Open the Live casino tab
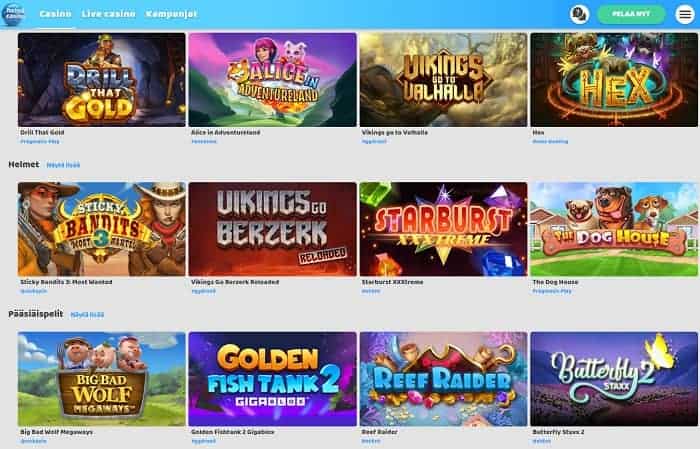Screen dimensions: 700x449 point(108,14)
